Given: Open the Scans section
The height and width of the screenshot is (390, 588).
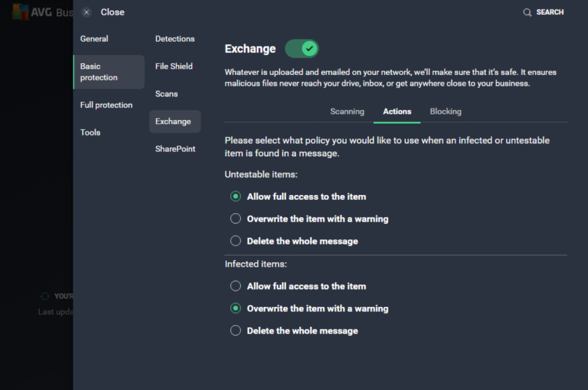Looking at the screenshot, I should tap(166, 93).
